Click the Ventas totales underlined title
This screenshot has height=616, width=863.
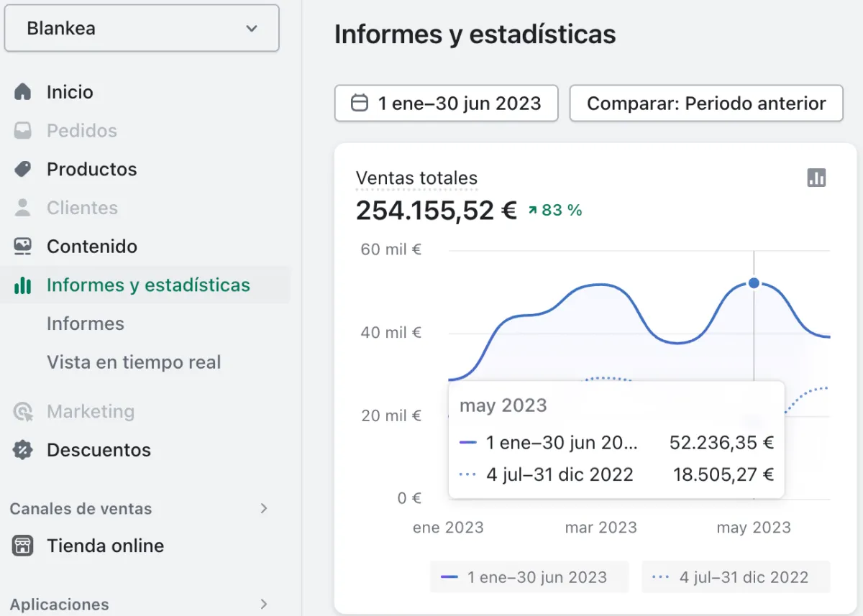point(416,178)
